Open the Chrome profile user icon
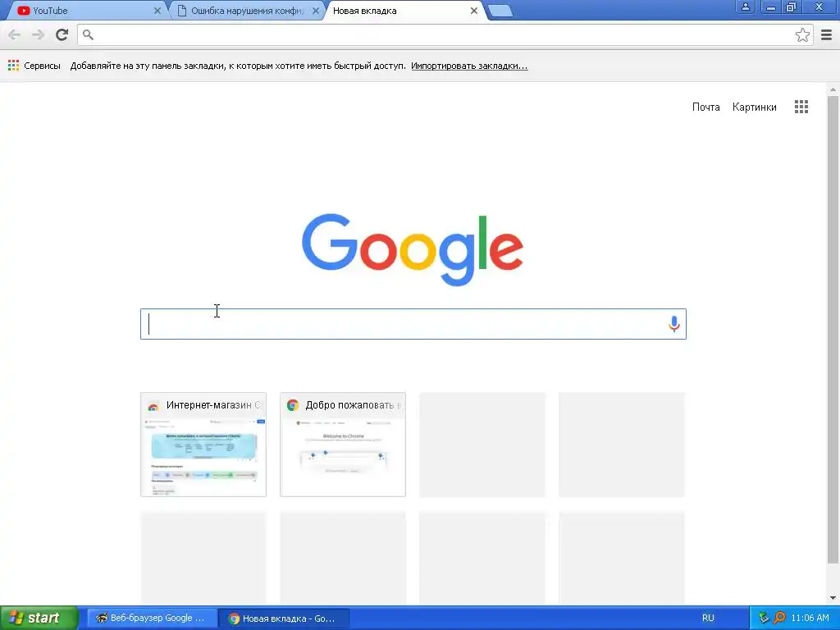The image size is (840, 630). 745,7
